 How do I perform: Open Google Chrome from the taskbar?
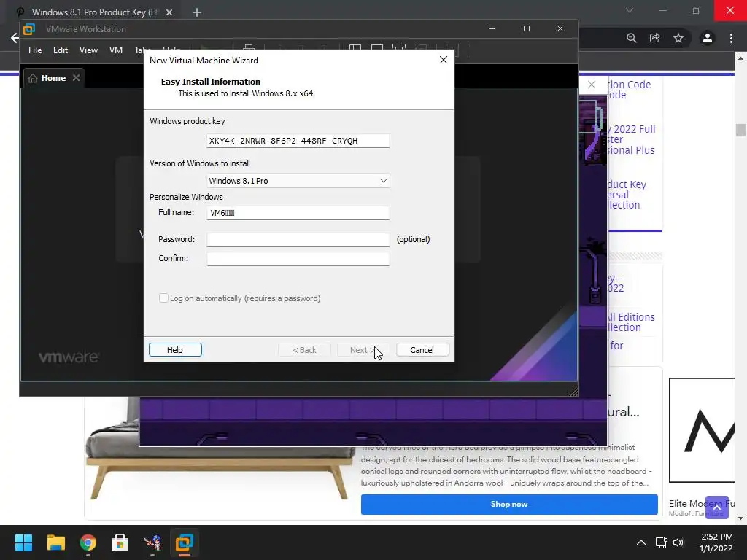tap(88, 542)
